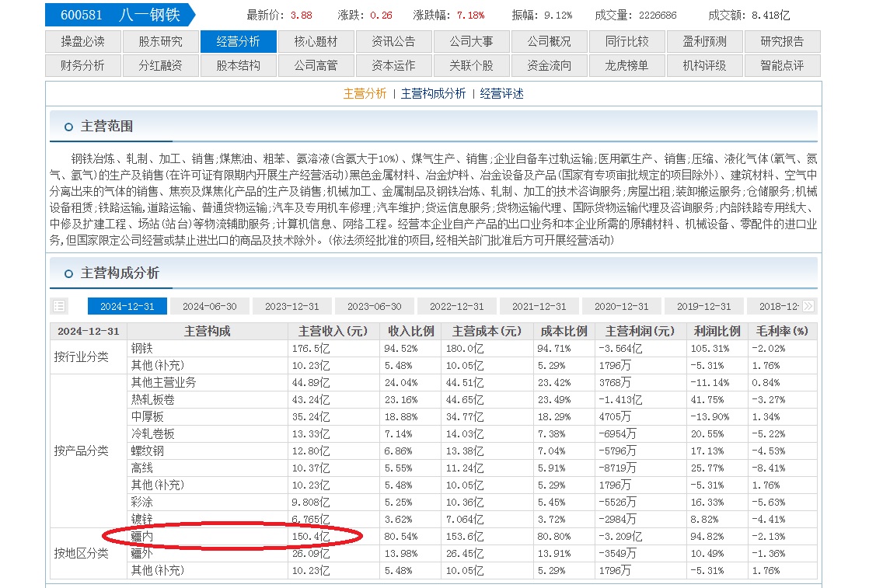Open 盈利预测 tab
869x588 pixels.
pyautogui.click(x=704, y=41)
